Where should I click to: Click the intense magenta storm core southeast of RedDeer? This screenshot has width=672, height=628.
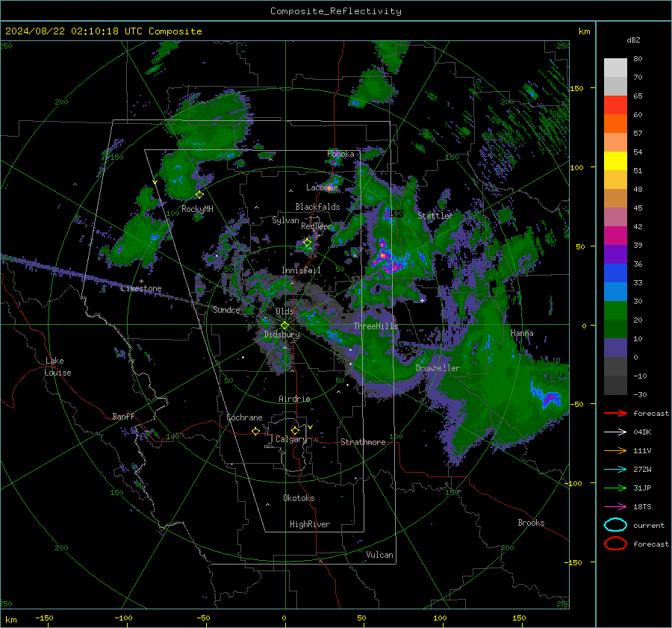[388, 260]
